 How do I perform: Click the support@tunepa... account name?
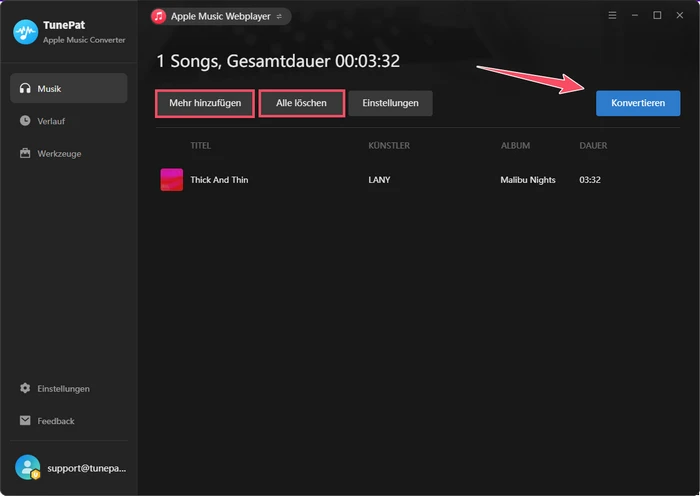pos(87,468)
